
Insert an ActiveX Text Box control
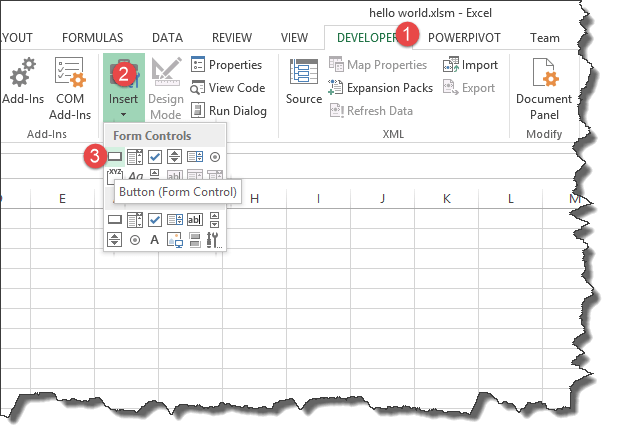coord(195,220)
